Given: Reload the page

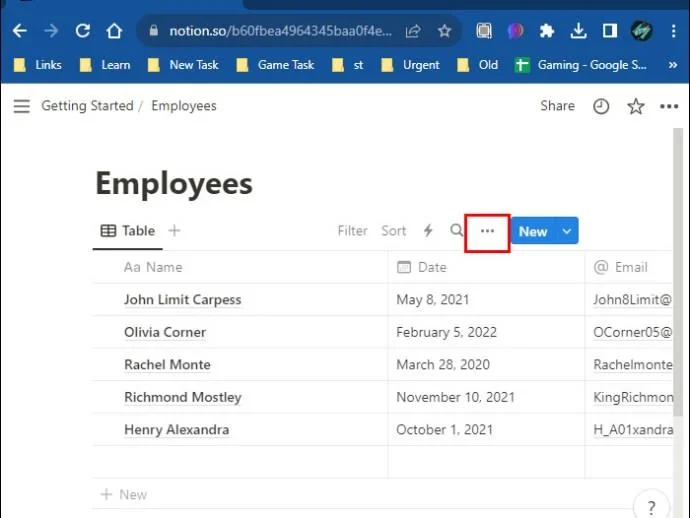Looking at the screenshot, I should click(83, 31).
